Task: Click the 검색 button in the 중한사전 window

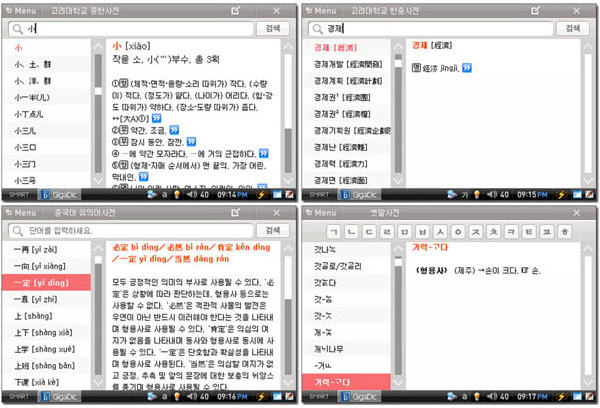Action: click(x=272, y=28)
